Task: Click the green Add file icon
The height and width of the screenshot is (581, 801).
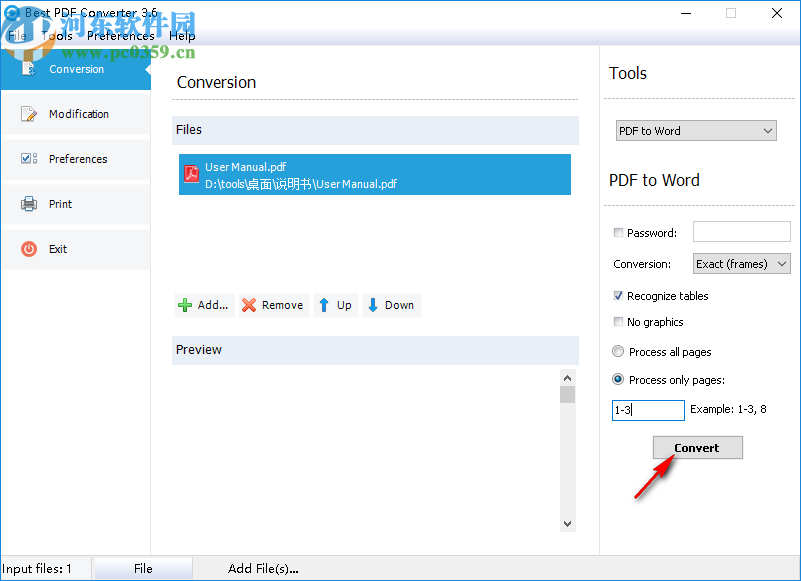Action: [x=184, y=305]
